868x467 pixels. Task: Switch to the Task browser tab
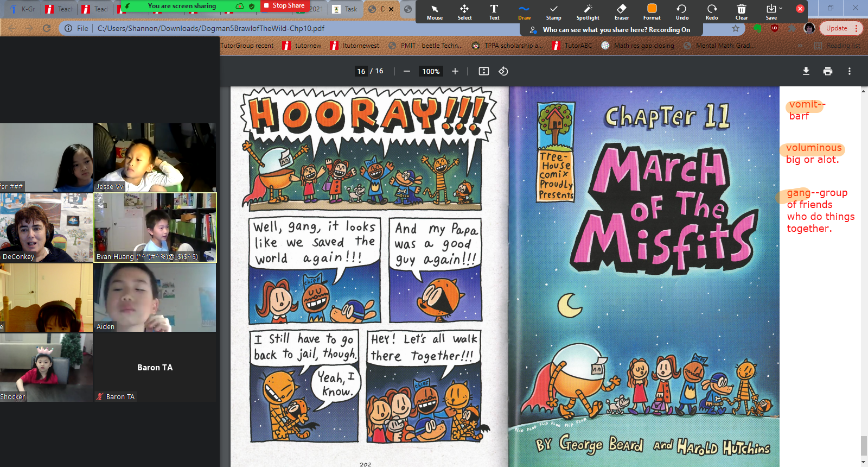point(345,9)
